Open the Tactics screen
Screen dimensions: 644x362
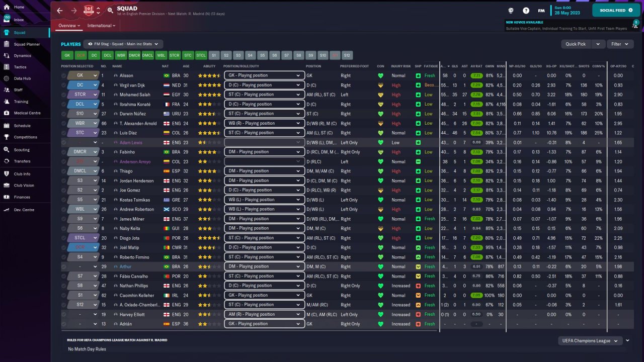(x=25, y=67)
